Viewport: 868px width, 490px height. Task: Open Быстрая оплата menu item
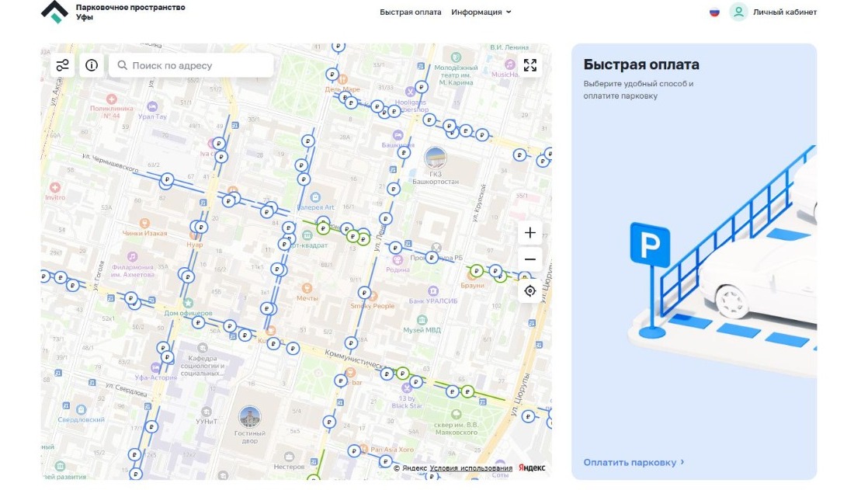pos(410,12)
